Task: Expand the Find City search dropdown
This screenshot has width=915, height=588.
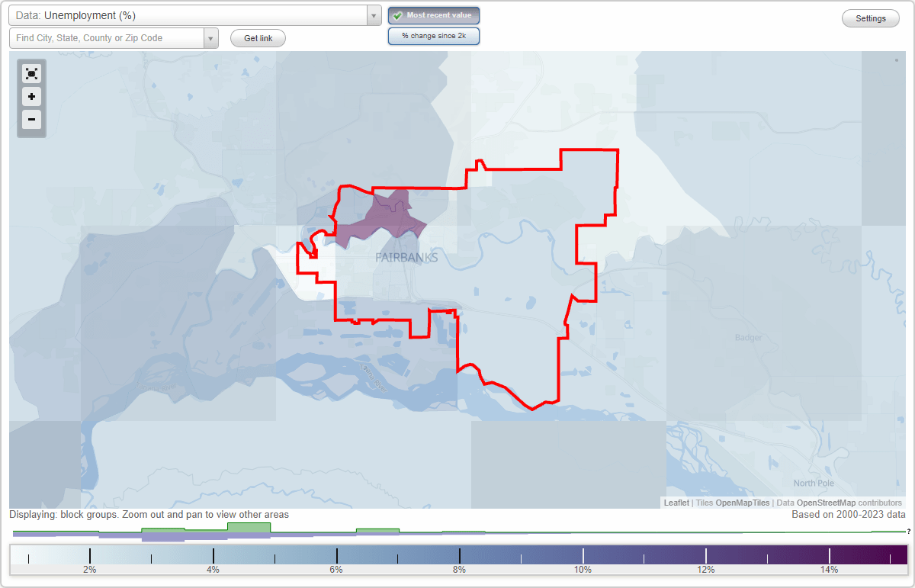Action: pos(210,37)
